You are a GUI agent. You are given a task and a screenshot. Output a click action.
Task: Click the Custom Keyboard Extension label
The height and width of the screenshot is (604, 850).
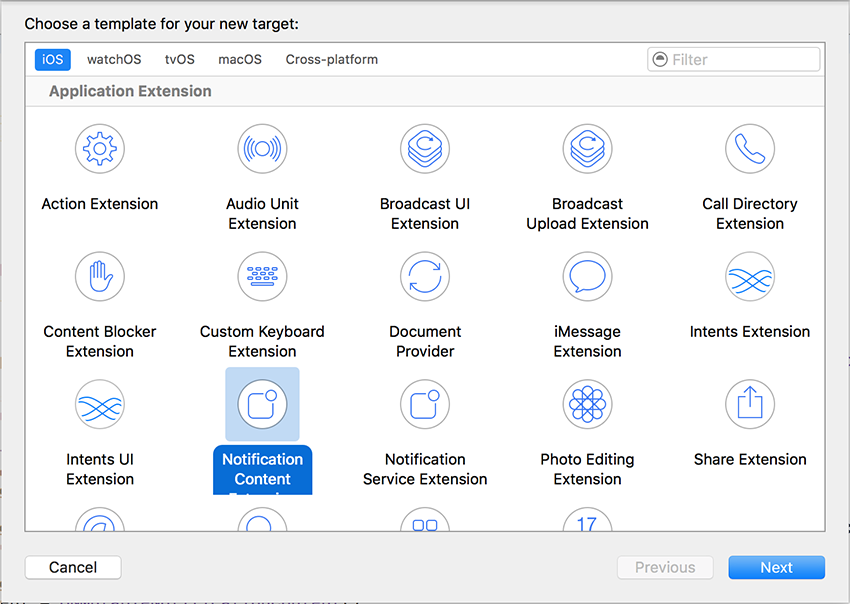pyautogui.click(x=262, y=342)
